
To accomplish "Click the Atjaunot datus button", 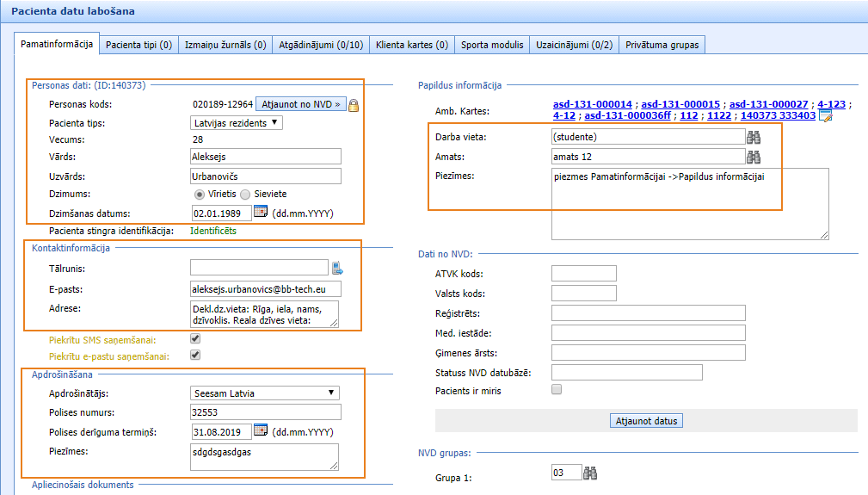I will [x=646, y=421].
